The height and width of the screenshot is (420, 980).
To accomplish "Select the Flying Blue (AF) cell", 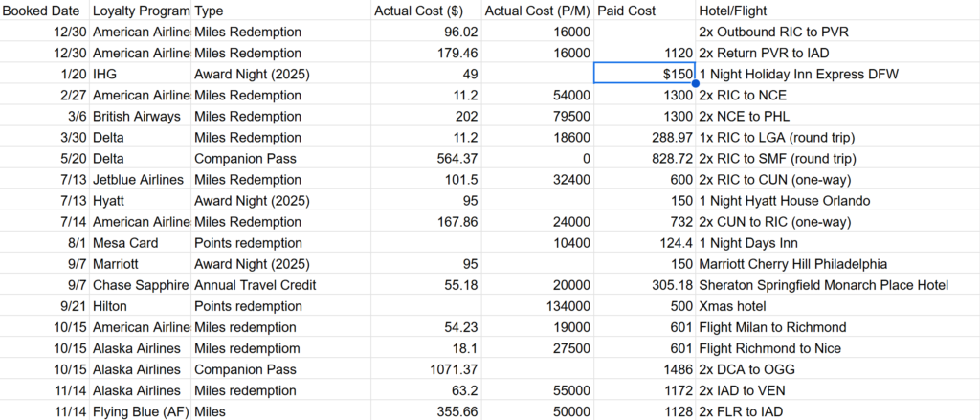I will pos(141,411).
